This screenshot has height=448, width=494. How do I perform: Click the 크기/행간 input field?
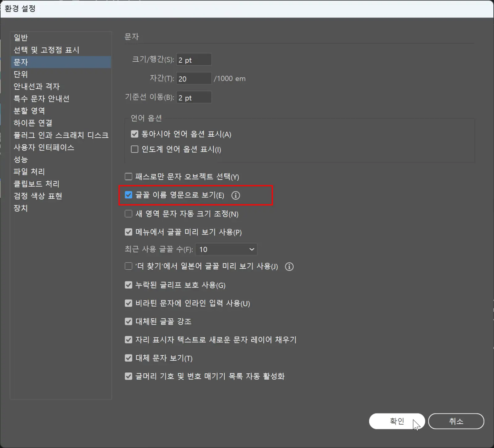(194, 60)
